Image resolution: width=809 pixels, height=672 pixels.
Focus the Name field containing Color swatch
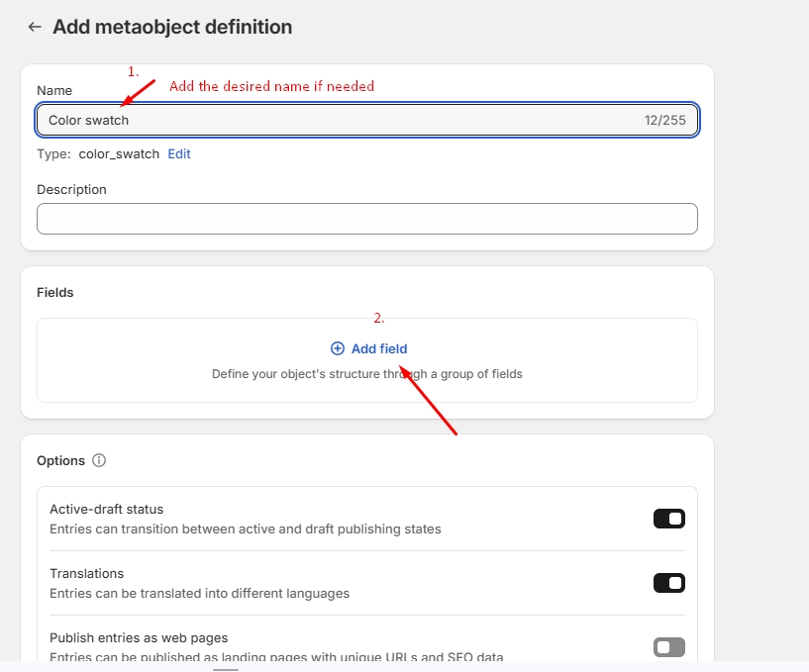pos(337,120)
